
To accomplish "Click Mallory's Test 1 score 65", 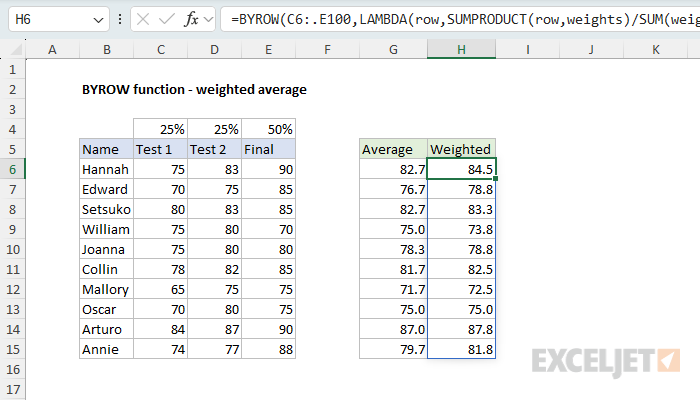I will tap(161, 290).
